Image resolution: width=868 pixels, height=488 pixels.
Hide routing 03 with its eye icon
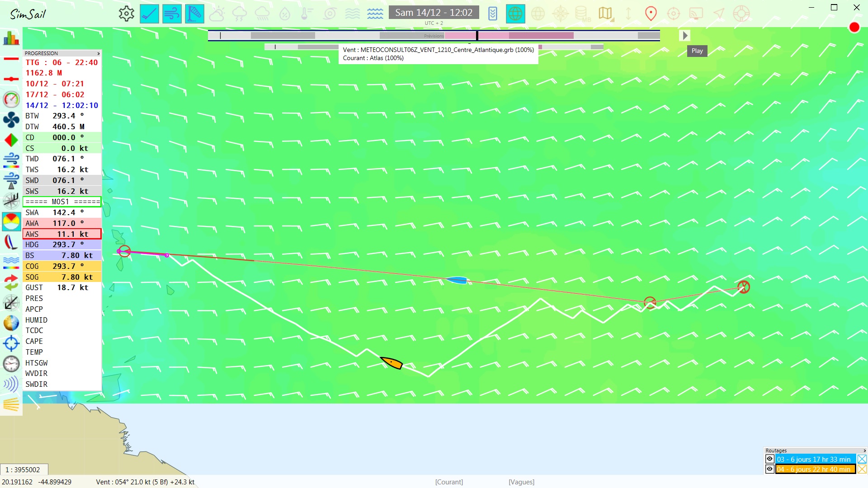(769, 459)
